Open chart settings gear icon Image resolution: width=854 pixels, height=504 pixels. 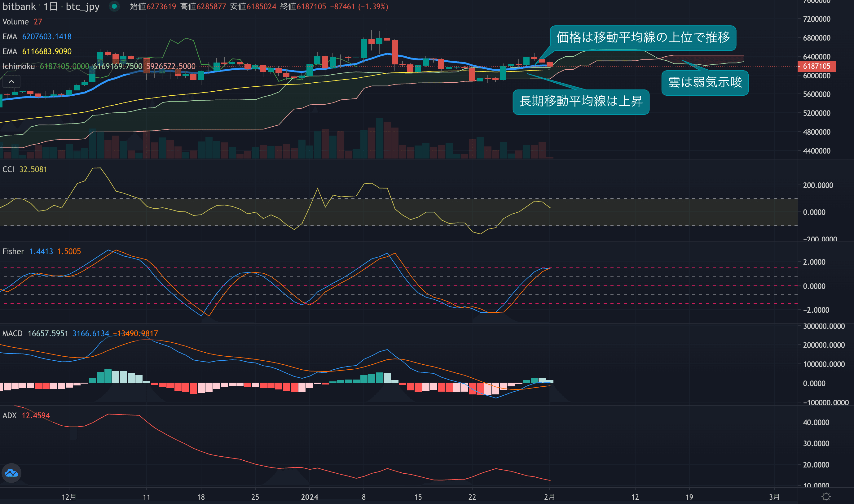[826, 497]
